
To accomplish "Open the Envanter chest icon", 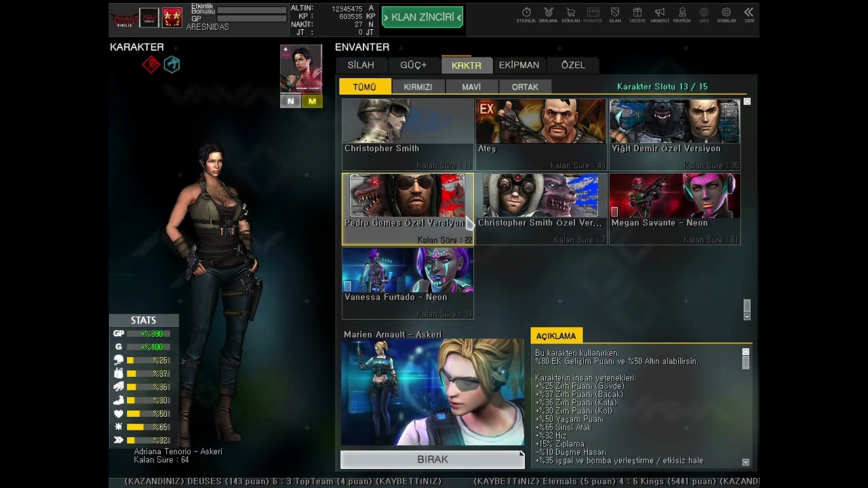I will [593, 15].
